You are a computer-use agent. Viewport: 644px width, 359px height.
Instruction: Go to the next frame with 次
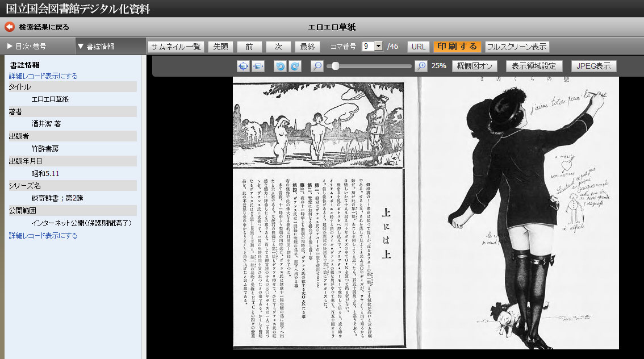point(278,47)
